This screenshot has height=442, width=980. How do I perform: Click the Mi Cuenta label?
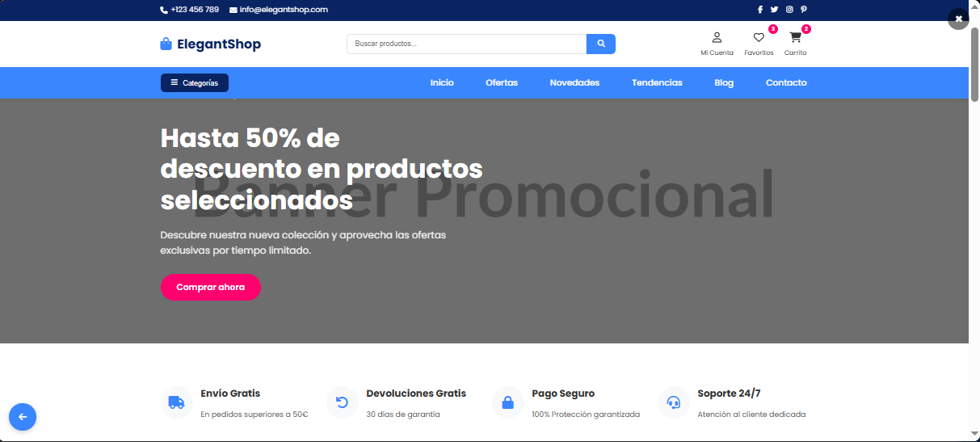(717, 53)
